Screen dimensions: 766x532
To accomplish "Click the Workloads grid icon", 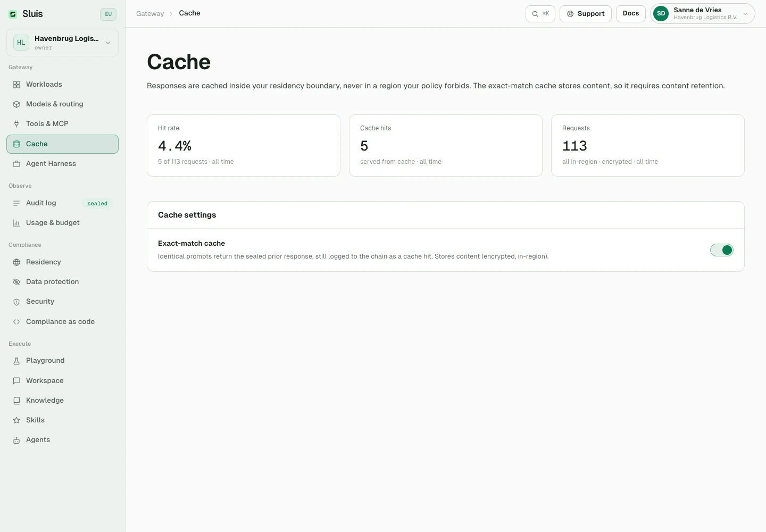I will click(x=16, y=85).
